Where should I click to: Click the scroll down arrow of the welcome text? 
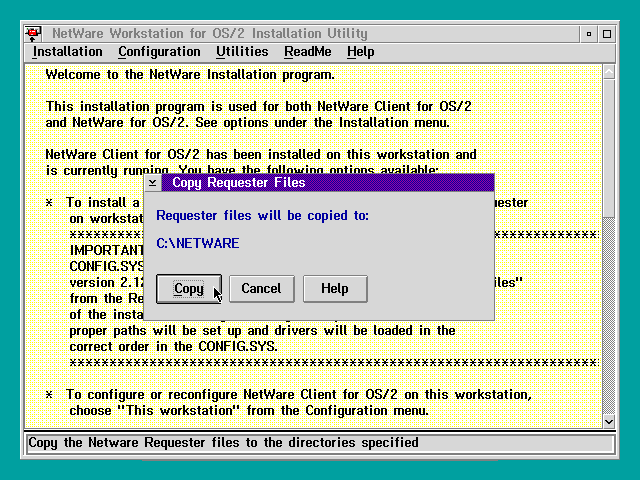tap(609, 421)
